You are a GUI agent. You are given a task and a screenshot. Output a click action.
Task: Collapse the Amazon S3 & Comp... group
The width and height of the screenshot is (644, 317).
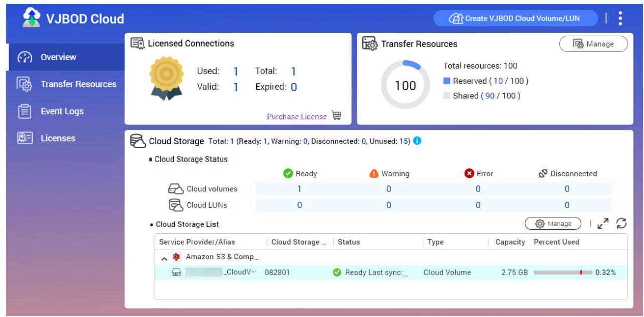point(164,259)
